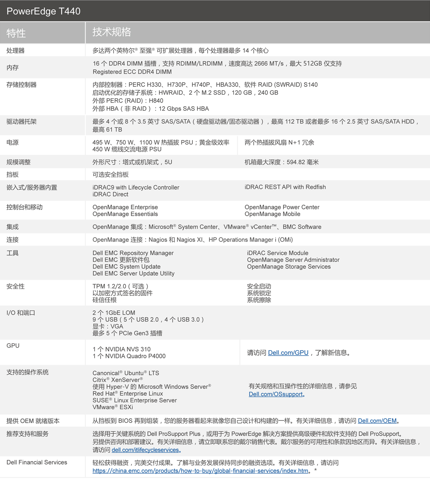Click the iDRAC REST API with Redfish text
430x504 pixels.
click(x=285, y=187)
